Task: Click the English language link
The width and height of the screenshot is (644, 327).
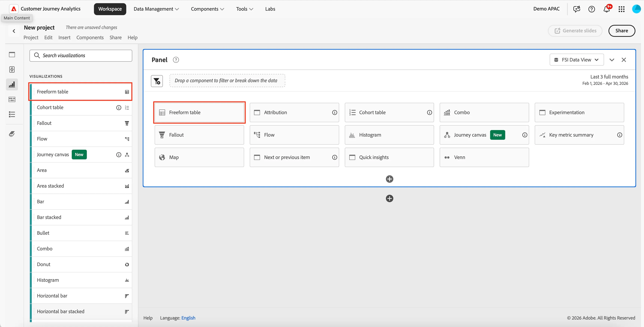Action: 188,318
